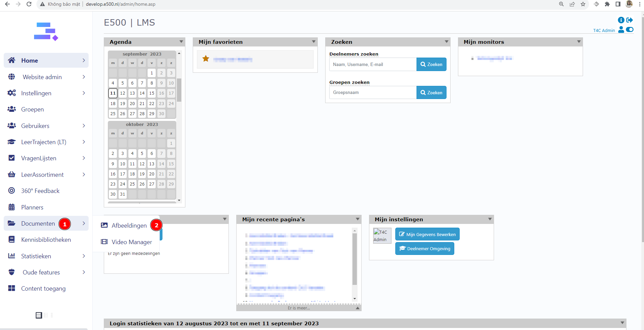Click the Naam, Username, E-mail search field
This screenshot has width=644, height=330.
point(372,65)
